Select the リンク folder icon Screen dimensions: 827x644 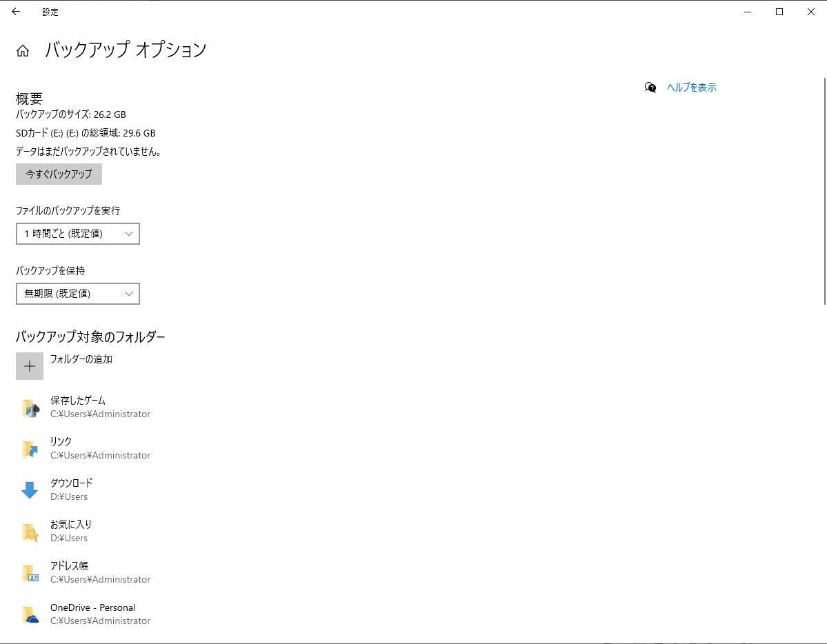pos(30,448)
